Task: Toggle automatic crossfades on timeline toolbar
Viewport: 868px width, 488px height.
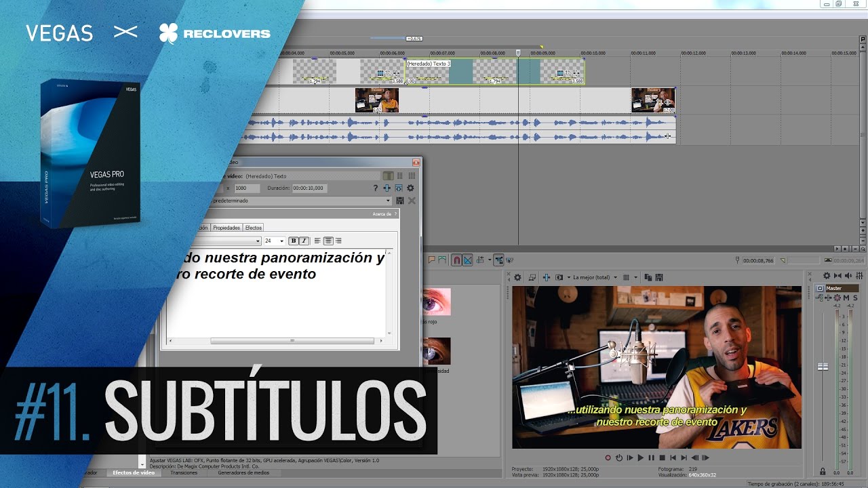Action: point(467,260)
